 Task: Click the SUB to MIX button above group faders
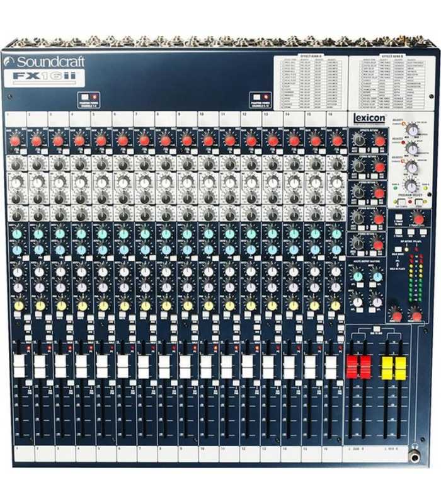pos(376,329)
